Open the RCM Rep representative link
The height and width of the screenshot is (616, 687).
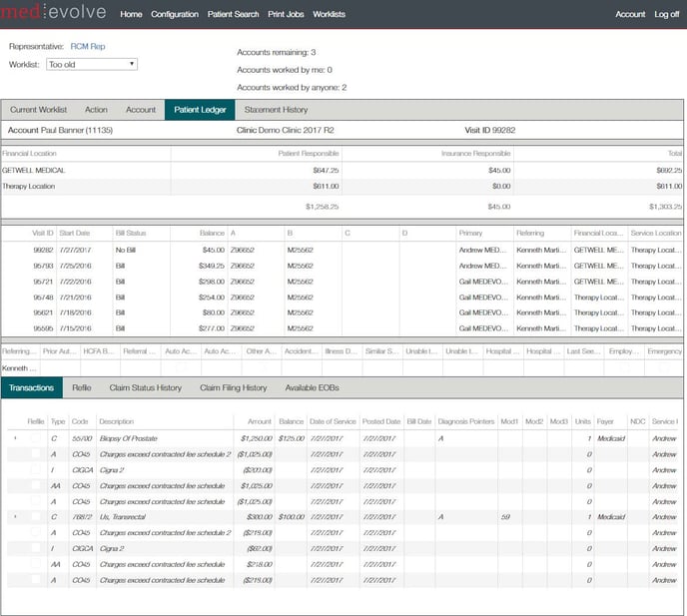point(88,46)
